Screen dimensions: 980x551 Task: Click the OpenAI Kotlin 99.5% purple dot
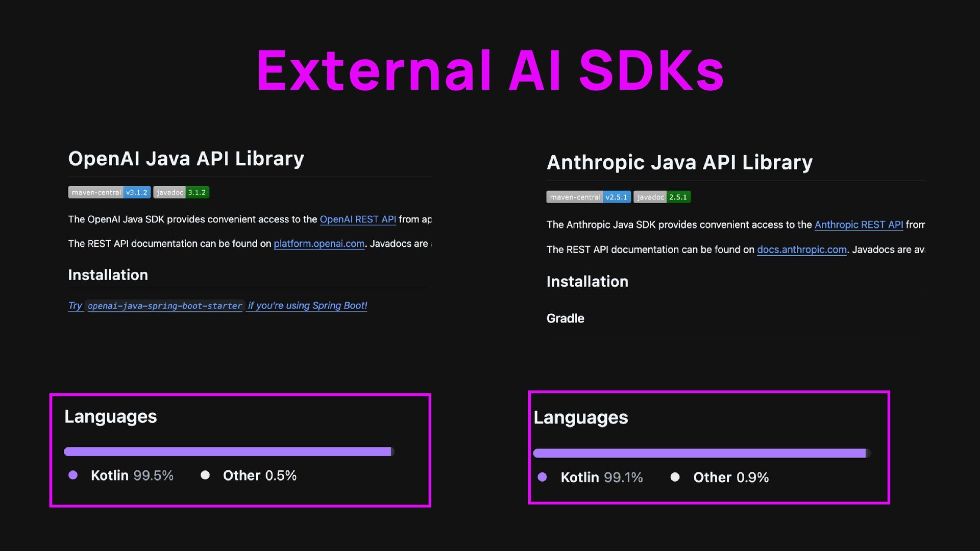click(x=73, y=475)
